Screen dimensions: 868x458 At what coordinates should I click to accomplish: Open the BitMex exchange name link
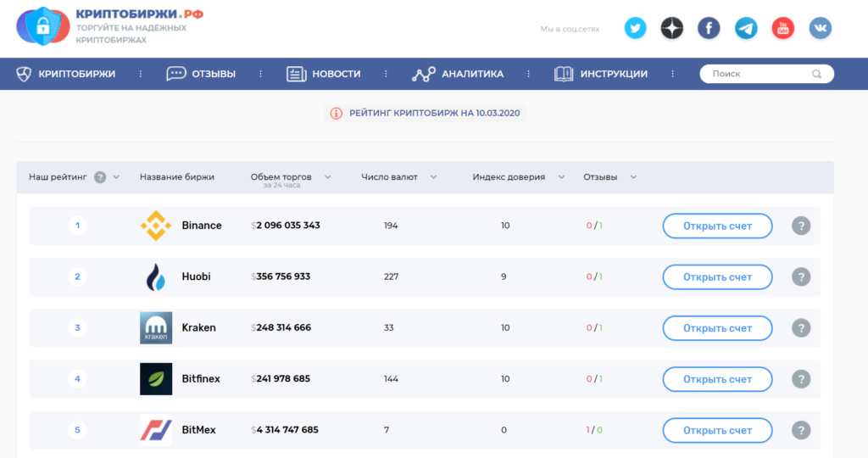coord(198,430)
